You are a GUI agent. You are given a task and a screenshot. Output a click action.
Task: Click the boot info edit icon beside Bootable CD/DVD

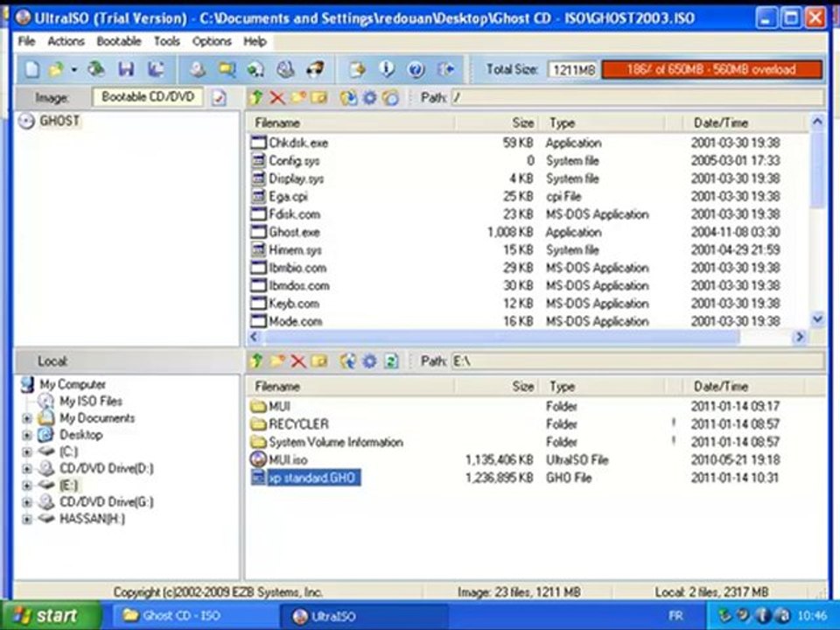[x=218, y=97]
